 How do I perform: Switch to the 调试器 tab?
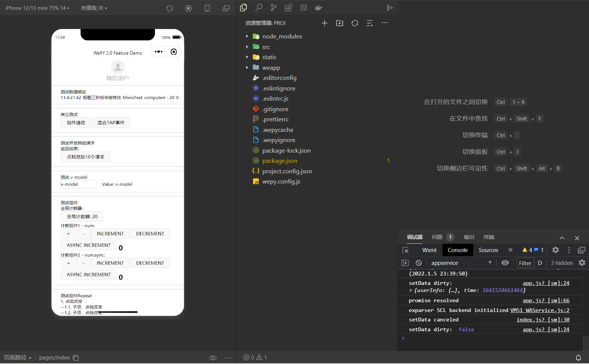[x=415, y=237]
